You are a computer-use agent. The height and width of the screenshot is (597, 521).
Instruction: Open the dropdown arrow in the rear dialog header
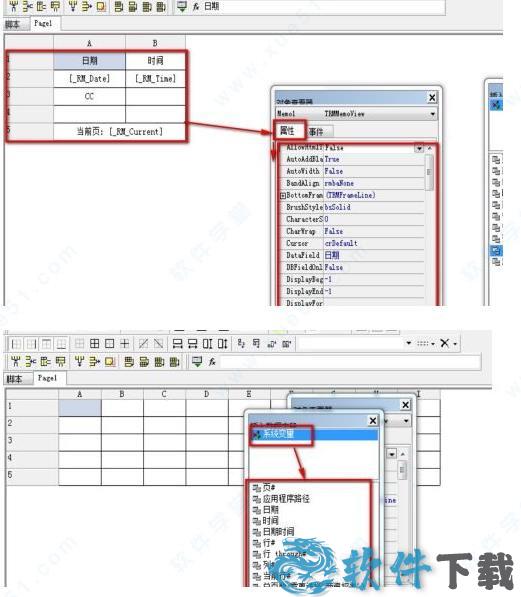click(x=406, y=421)
